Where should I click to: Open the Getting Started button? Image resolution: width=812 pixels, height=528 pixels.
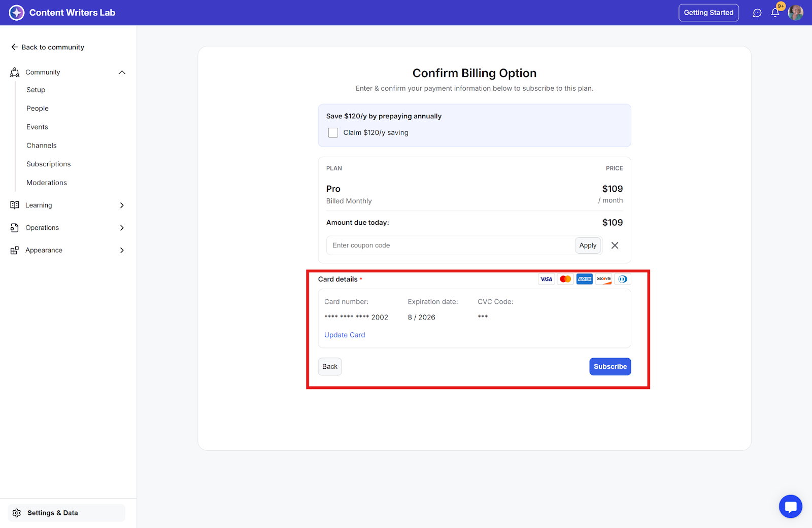tap(708, 13)
